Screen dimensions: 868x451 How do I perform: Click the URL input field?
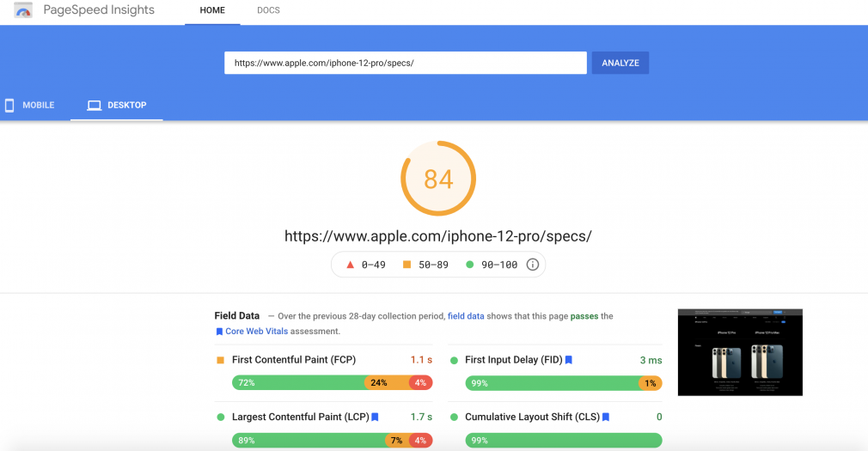(x=406, y=63)
